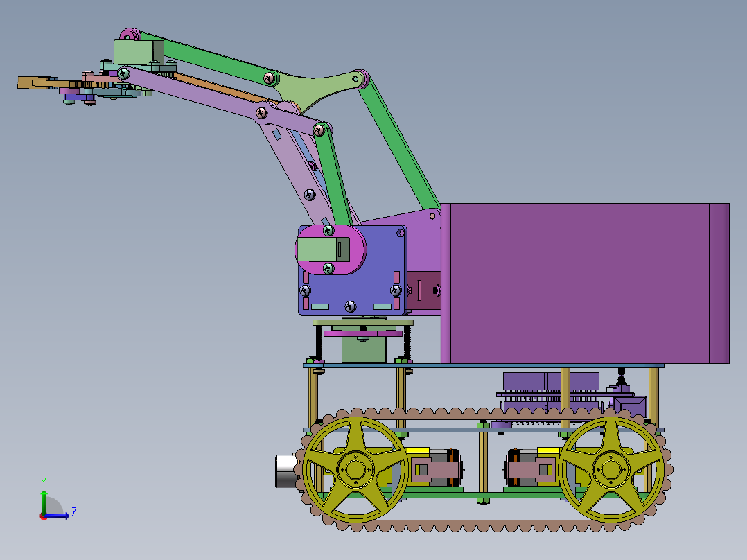Pick the brown rubber track belt

click(484, 469)
